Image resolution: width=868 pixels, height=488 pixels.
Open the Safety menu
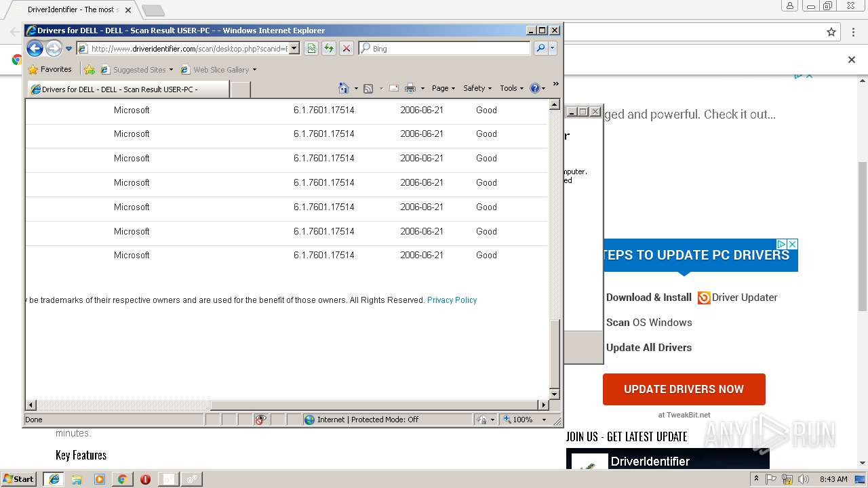point(477,88)
